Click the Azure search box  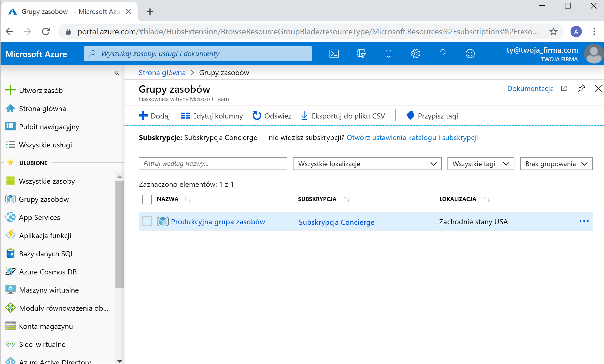point(198,54)
